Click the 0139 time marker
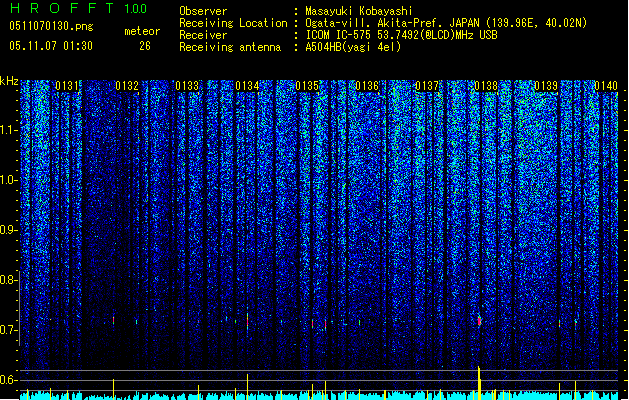This screenshot has height=400, width=629. click(x=546, y=86)
